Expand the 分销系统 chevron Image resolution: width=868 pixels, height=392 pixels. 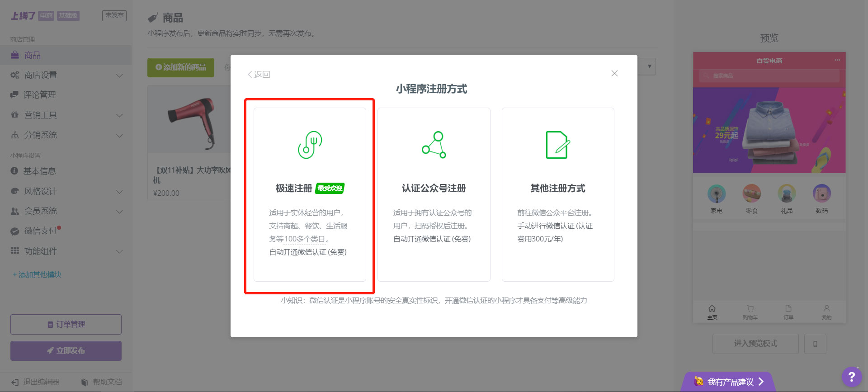coord(119,136)
